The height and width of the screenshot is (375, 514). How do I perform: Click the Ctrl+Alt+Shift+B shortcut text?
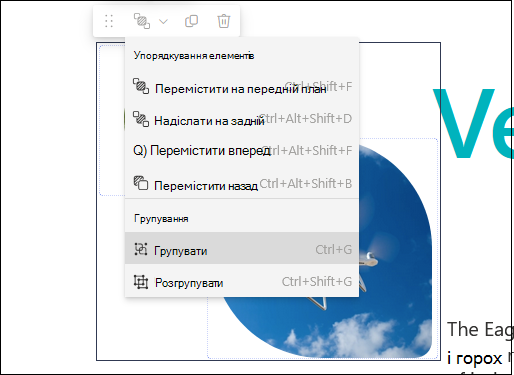point(306,183)
